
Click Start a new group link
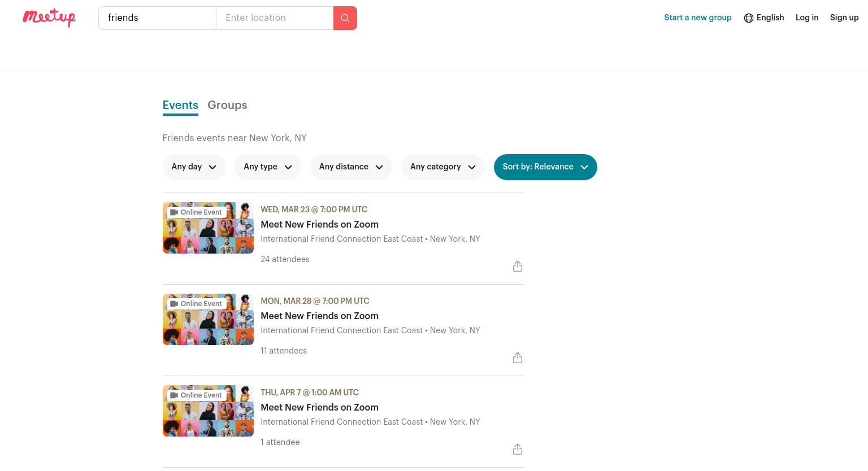pos(698,18)
